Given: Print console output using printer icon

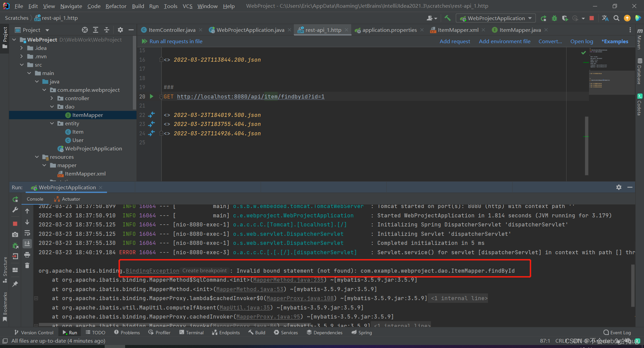Looking at the screenshot, I should click(x=27, y=255).
